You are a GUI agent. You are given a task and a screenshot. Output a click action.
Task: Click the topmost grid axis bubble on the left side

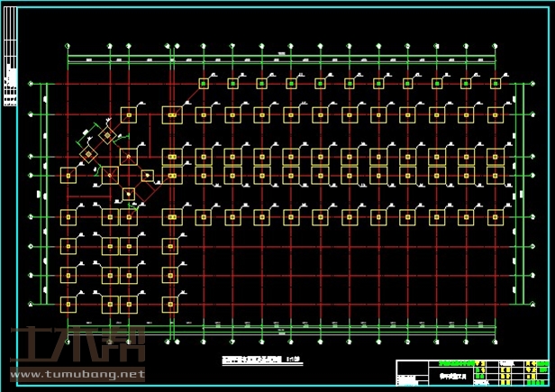pos(30,84)
